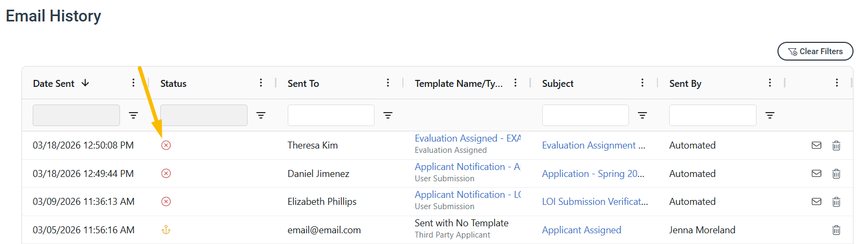Image resolution: width=868 pixels, height=244 pixels.
Task: Open Template Name/Type column options menu
Action: [x=515, y=83]
